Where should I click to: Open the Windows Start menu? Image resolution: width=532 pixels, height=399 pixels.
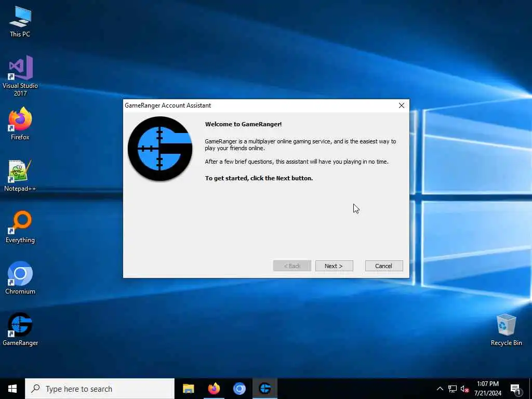click(x=12, y=389)
